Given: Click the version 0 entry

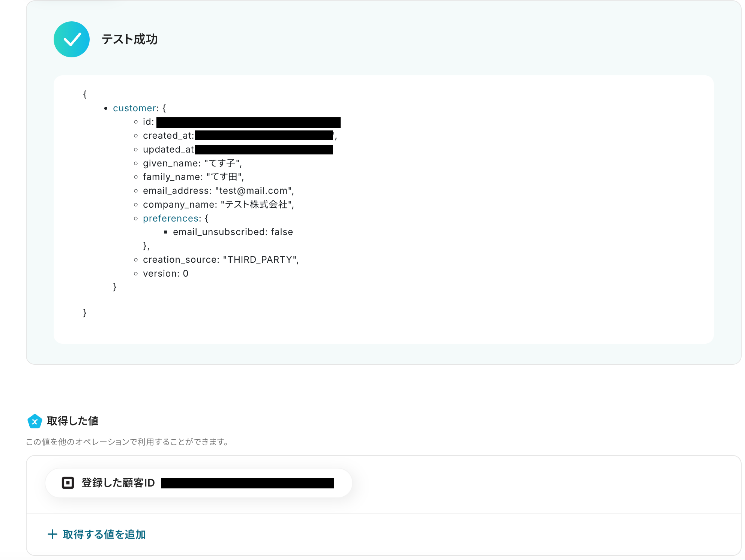Looking at the screenshot, I should [165, 274].
